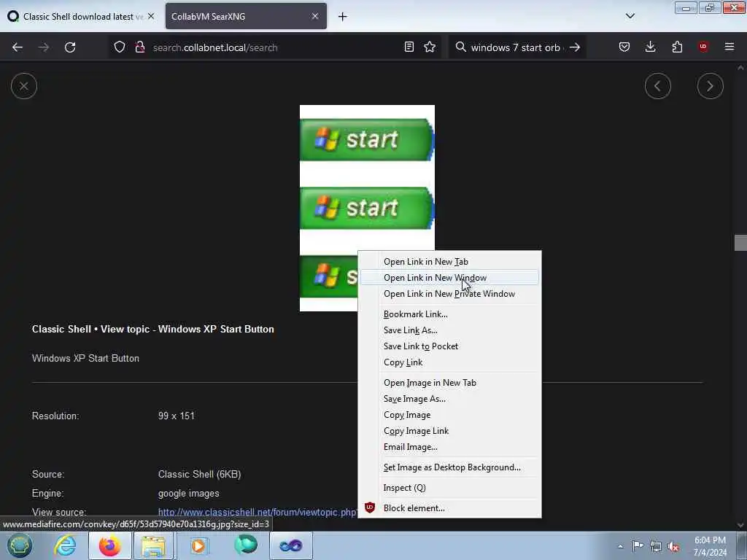Close the image detail view (X circle)
This screenshot has width=747, height=560.
(24, 86)
